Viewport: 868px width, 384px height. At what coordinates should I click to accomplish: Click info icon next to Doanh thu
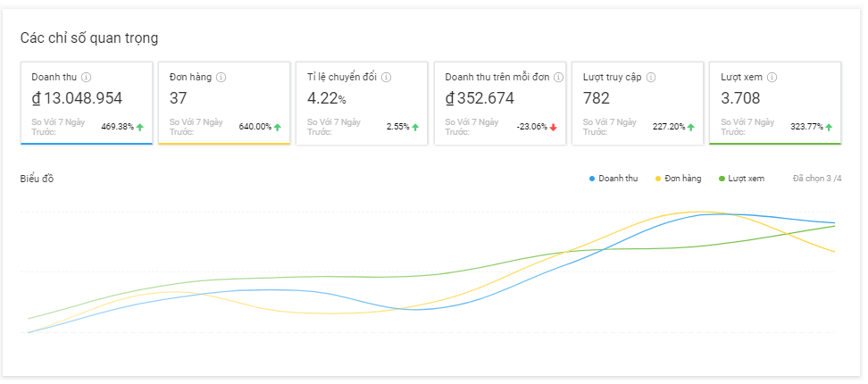(x=87, y=78)
